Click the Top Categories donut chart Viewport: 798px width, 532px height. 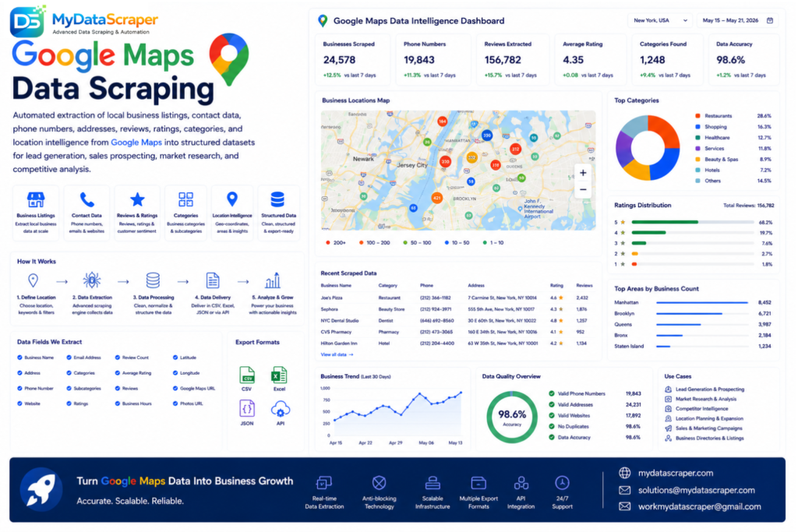[648, 148]
